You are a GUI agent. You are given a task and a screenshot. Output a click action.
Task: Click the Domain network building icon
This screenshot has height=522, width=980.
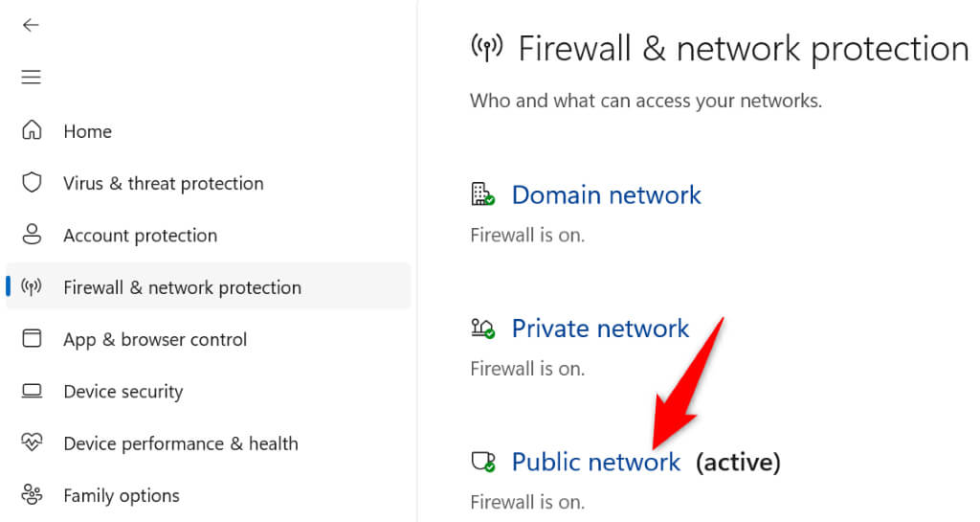[482, 194]
